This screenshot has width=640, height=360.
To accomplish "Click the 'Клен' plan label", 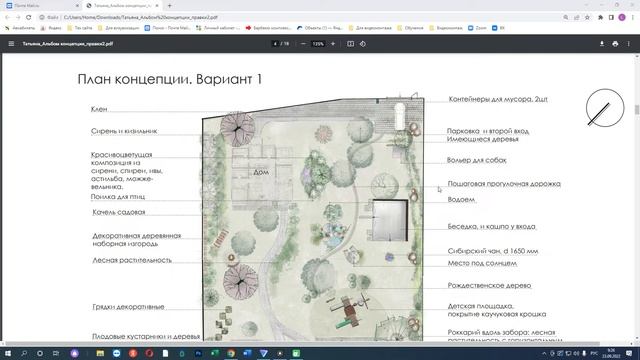I will pyautogui.click(x=99, y=109).
